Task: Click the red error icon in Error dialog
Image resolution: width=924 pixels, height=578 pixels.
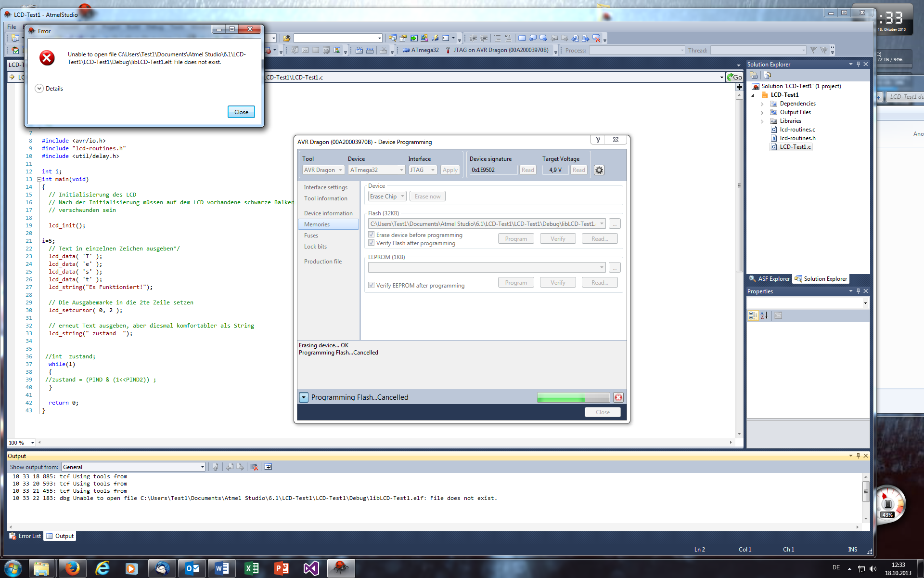Action: click(x=47, y=58)
